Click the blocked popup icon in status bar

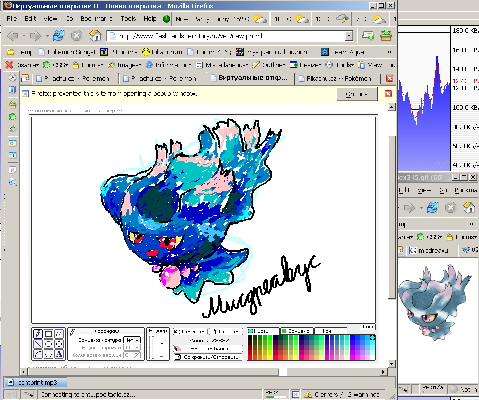[x=296, y=395]
